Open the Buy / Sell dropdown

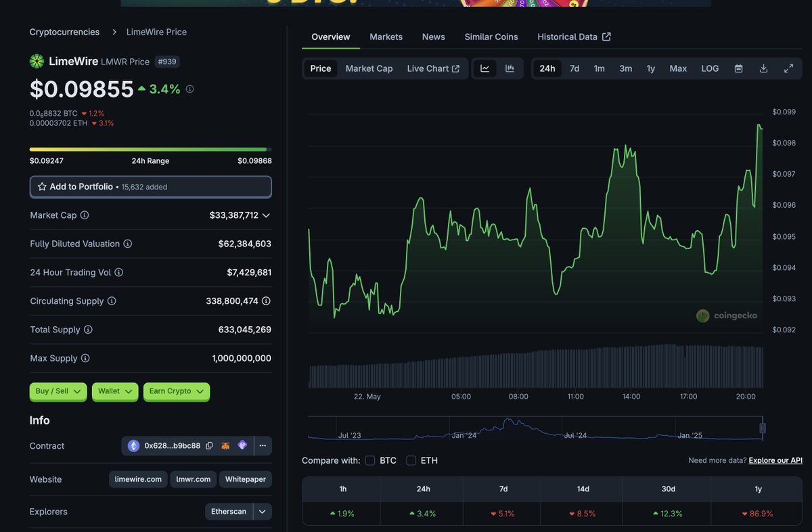58,391
